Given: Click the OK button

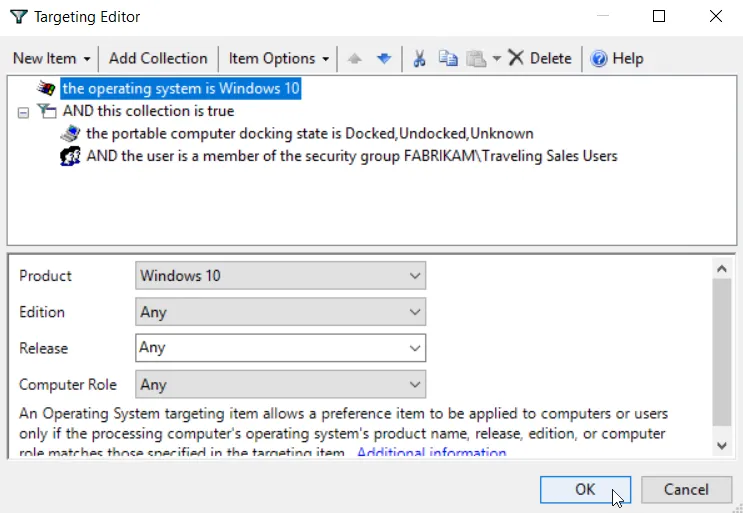Looking at the screenshot, I should 585,489.
